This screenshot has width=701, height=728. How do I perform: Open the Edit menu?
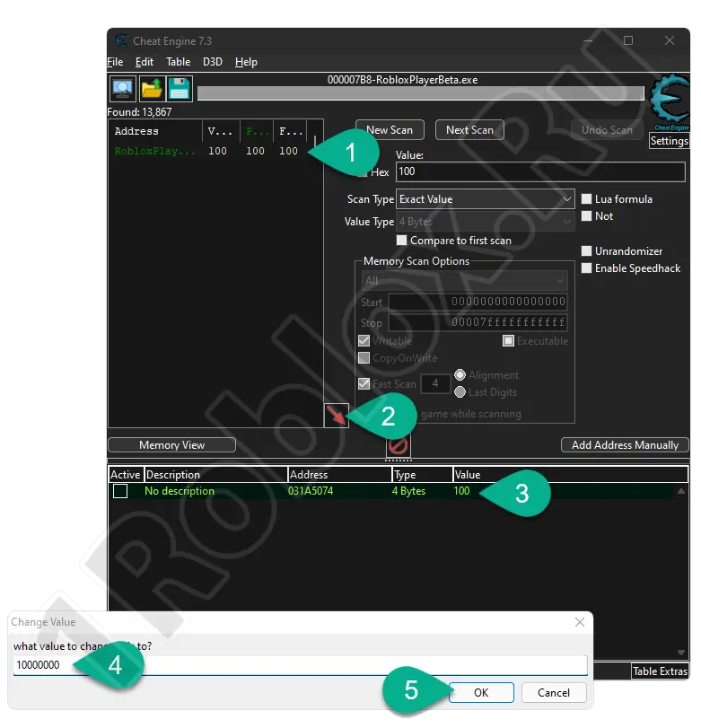click(145, 62)
